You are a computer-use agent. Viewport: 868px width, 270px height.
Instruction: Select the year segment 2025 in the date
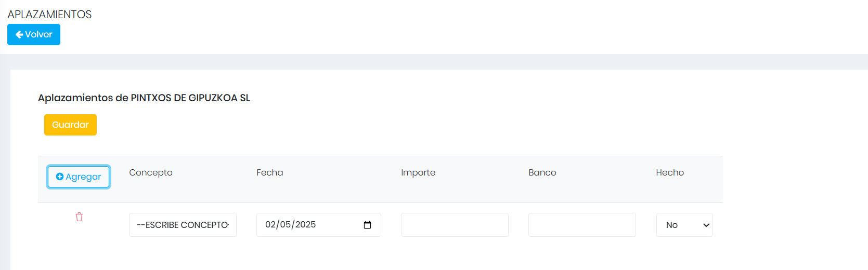[x=305, y=224]
